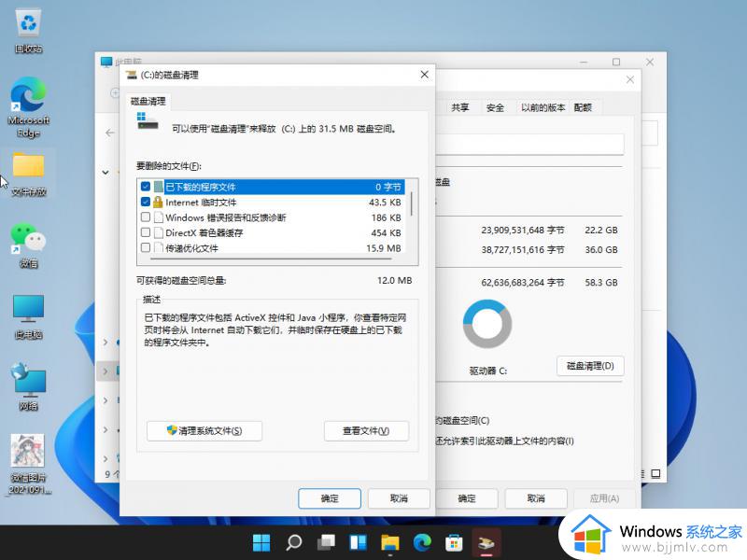
Task: Click 磁盘清理(D) button in properties
Action: click(590, 366)
